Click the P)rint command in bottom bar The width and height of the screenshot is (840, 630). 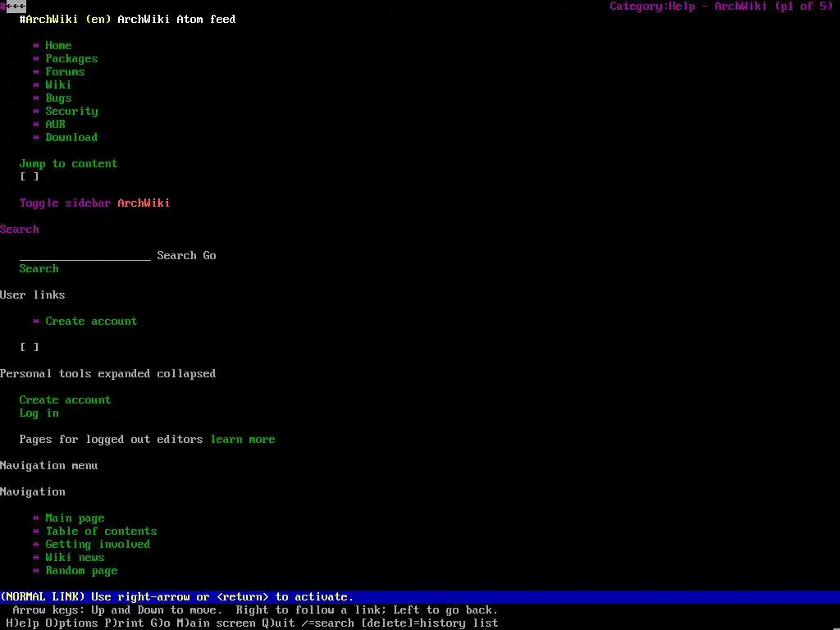click(125, 623)
